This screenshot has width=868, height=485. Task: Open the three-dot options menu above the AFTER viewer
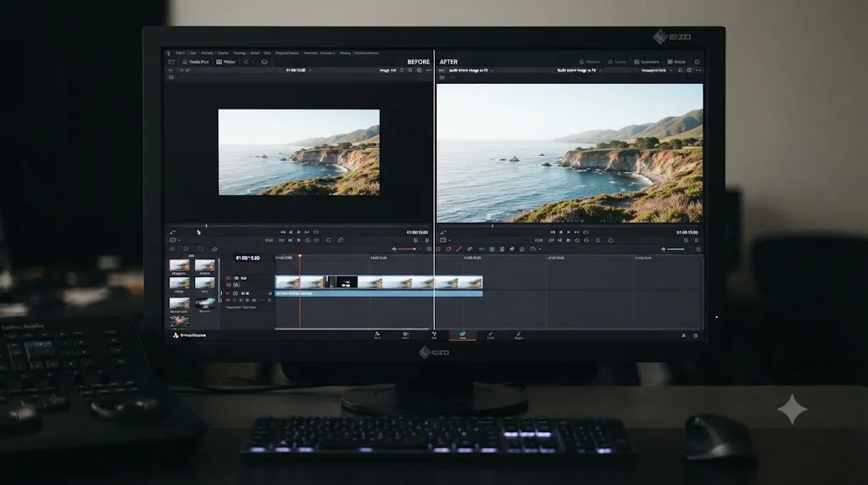pyautogui.click(x=698, y=70)
